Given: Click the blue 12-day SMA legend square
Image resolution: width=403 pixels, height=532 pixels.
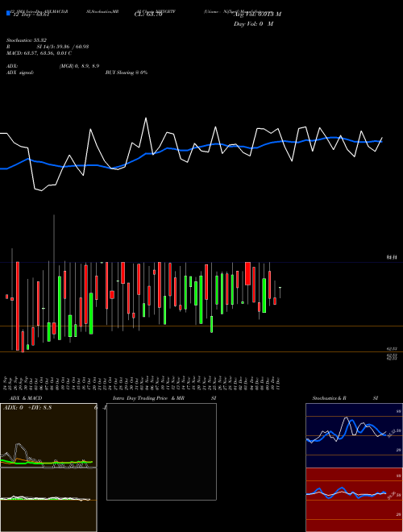Looking at the screenshot, I should click(x=8, y=14).
